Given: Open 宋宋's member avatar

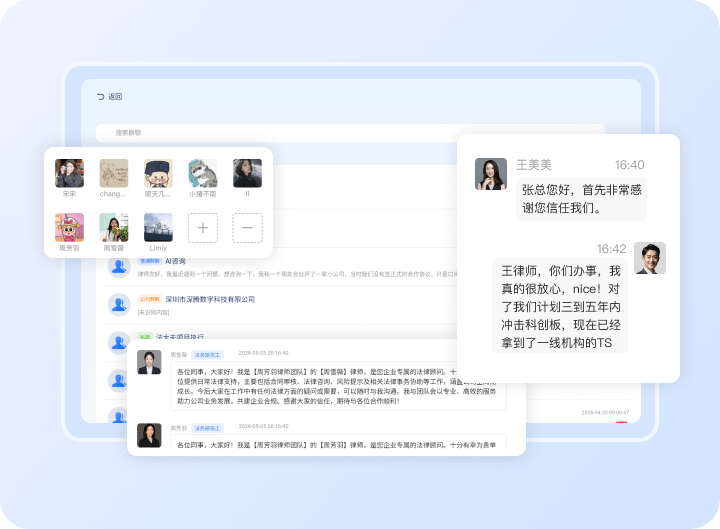Looking at the screenshot, I should [69, 173].
